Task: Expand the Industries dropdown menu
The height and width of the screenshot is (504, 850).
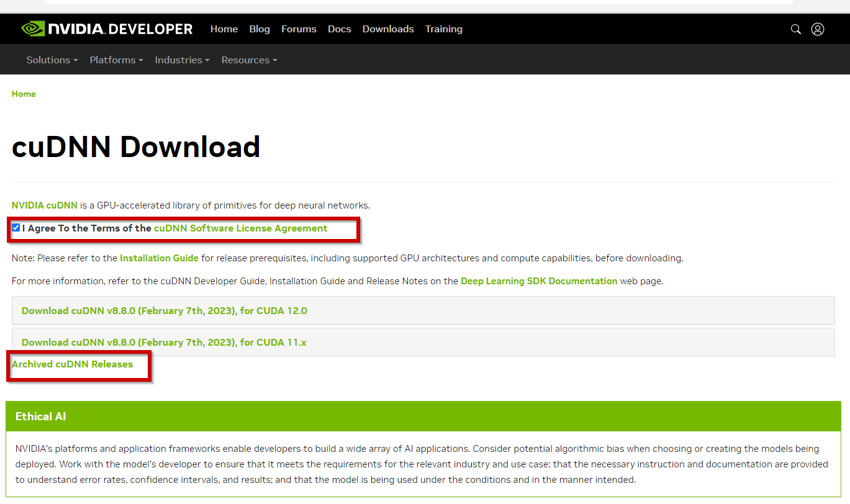Action: click(183, 60)
